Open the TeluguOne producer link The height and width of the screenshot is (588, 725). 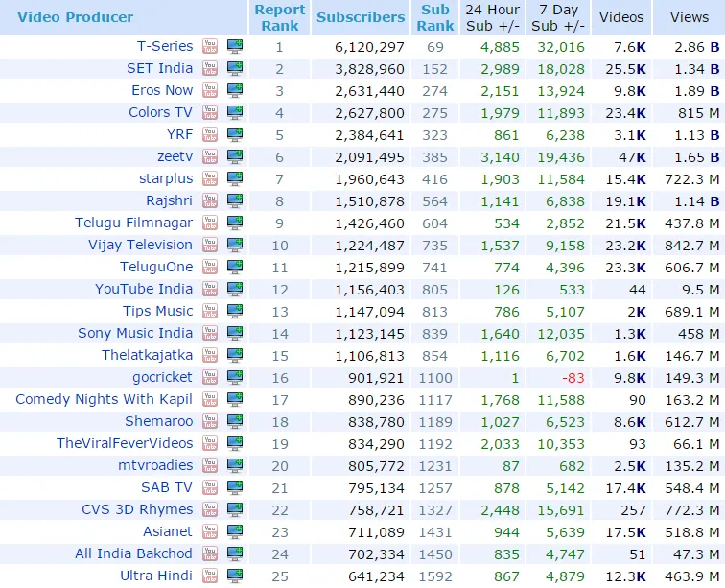(156, 267)
